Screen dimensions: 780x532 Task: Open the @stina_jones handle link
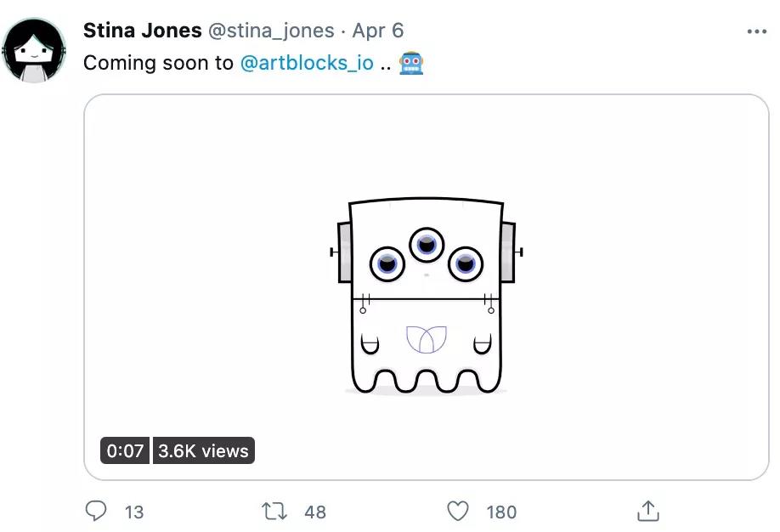tap(271, 31)
